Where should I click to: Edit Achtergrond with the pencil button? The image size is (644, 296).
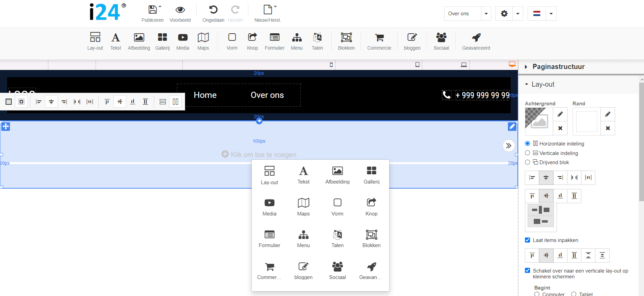[560, 114]
